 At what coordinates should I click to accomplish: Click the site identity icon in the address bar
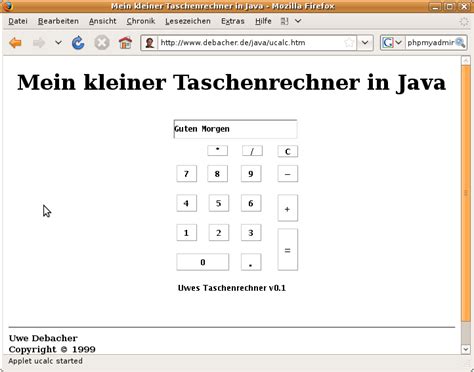click(149, 43)
